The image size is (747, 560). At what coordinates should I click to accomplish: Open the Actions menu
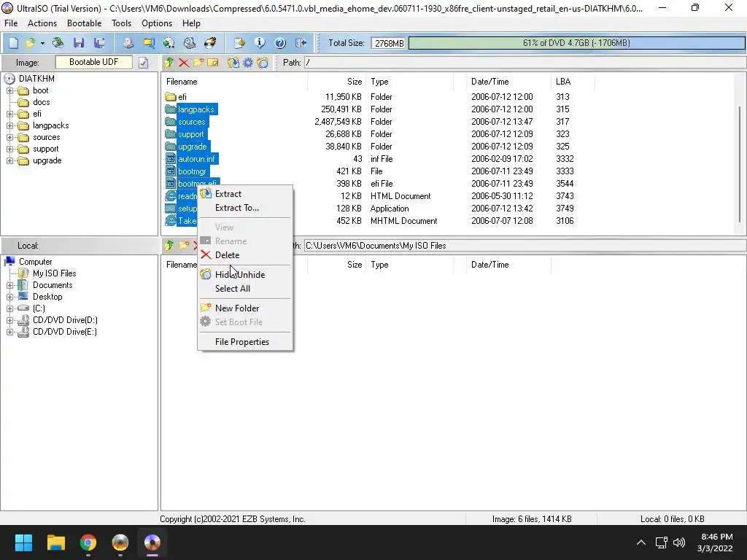pyautogui.click(x=42, y=23)
